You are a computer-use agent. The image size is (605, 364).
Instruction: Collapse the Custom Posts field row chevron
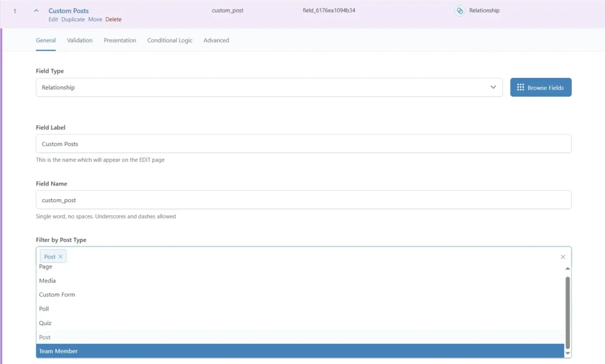(x=36, y=11)
